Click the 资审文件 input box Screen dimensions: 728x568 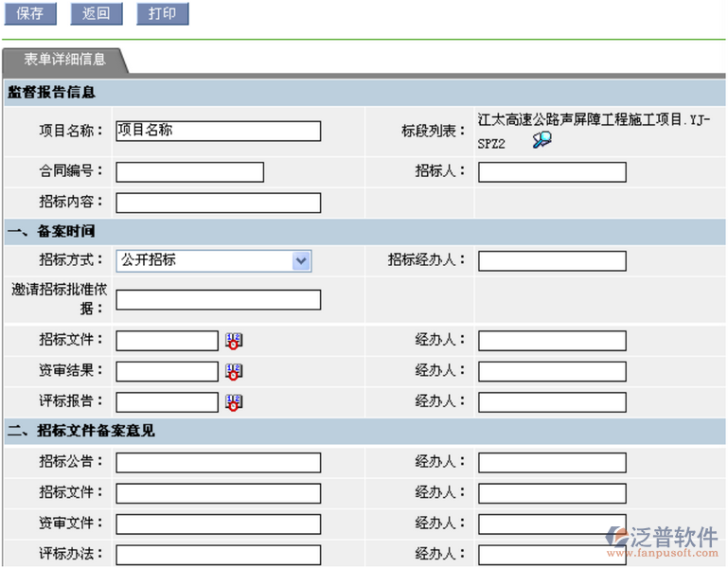click(218, 524)
